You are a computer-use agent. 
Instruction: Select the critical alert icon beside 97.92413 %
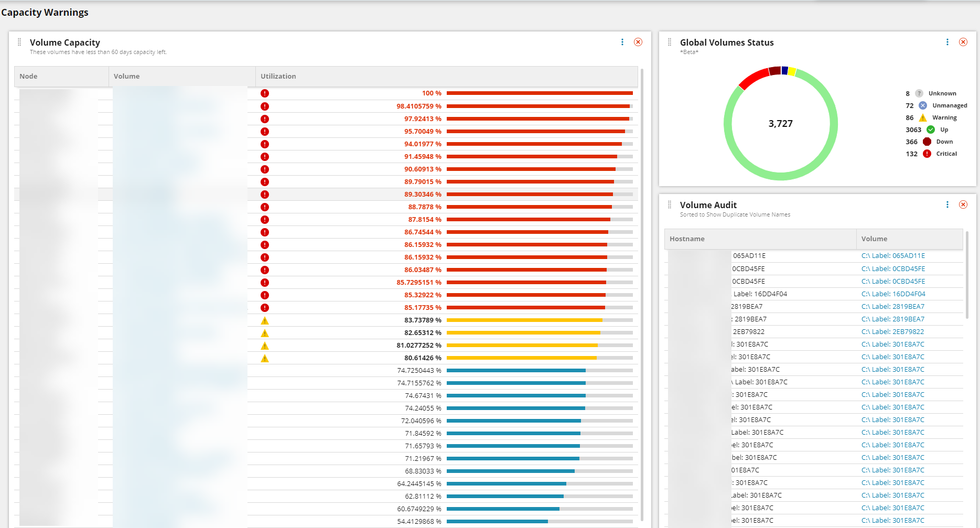click(265, 119)
